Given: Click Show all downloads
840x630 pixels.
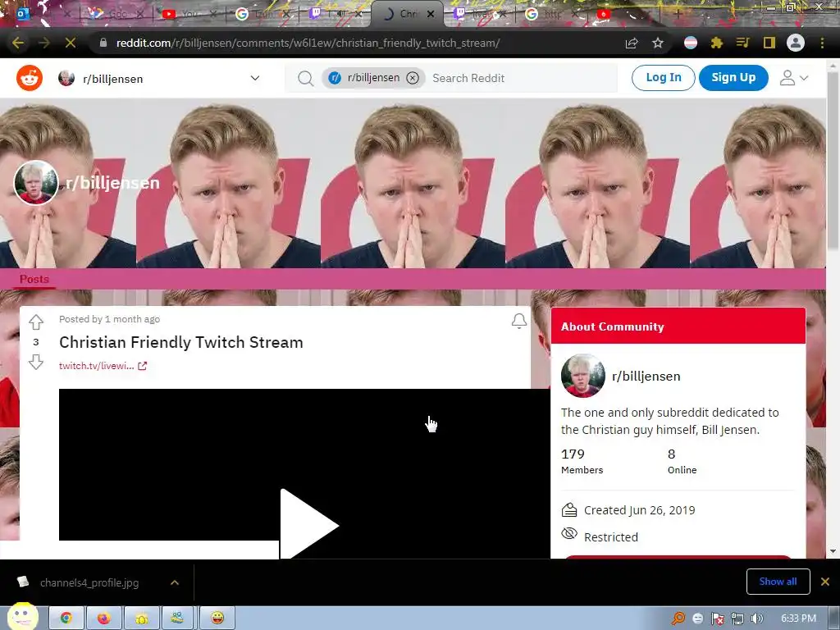Looking at the screenshot, I should (778, 582).
